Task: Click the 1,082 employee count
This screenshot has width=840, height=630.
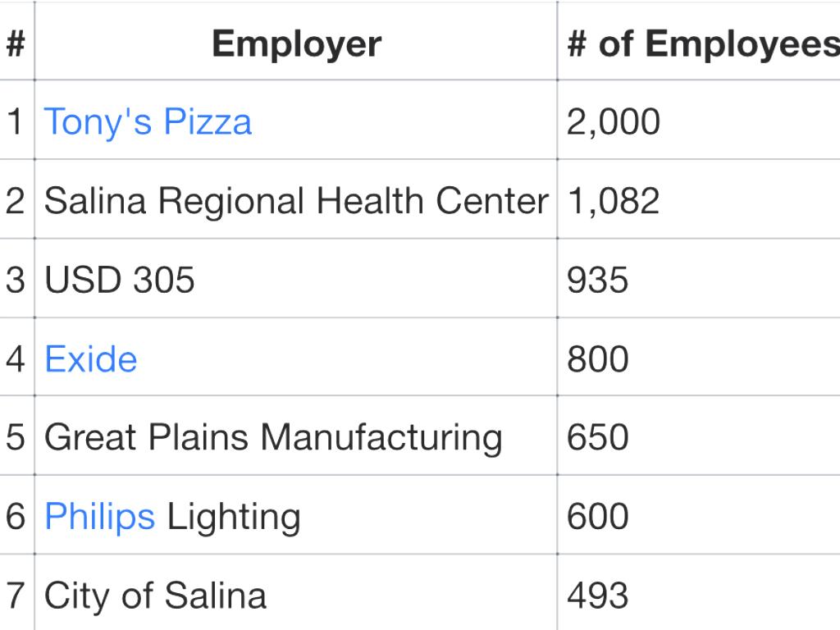Action: click(614, 201)
